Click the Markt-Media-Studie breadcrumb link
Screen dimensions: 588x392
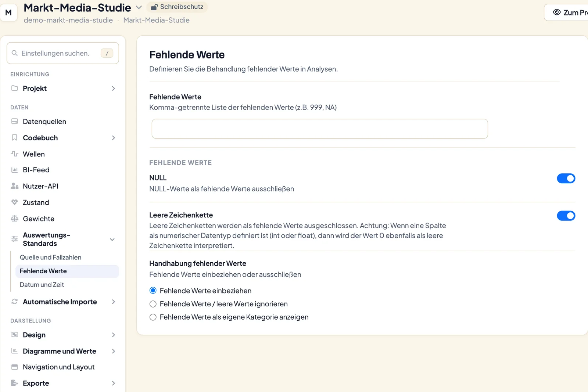point(157,20)
